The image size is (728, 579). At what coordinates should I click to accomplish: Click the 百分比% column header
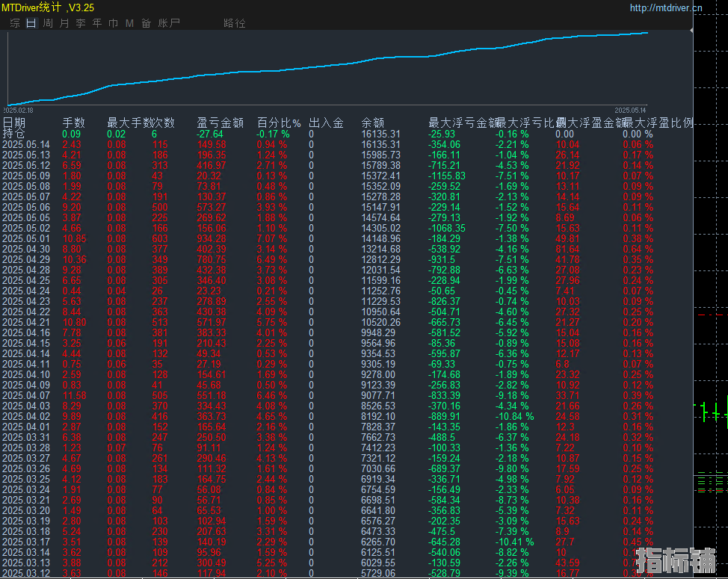pos(279,123)
